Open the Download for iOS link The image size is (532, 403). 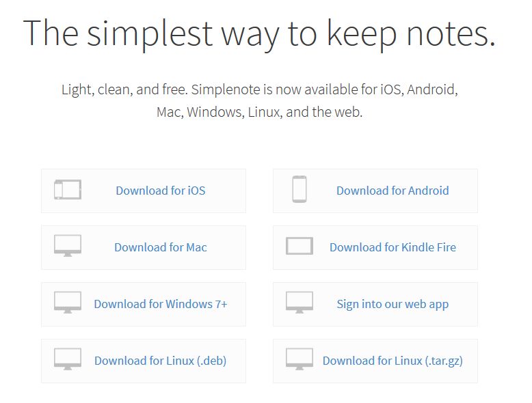[161, 191]
